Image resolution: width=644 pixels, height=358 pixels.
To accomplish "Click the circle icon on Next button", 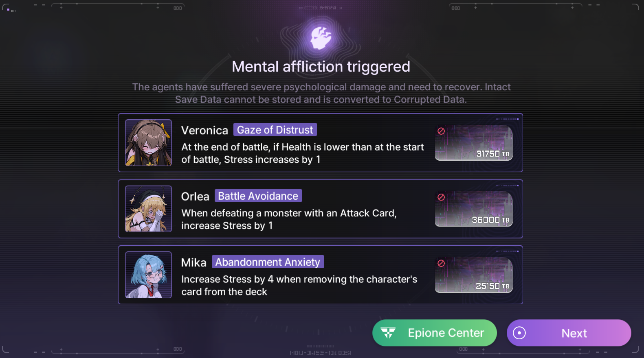I will pos(519,333).
